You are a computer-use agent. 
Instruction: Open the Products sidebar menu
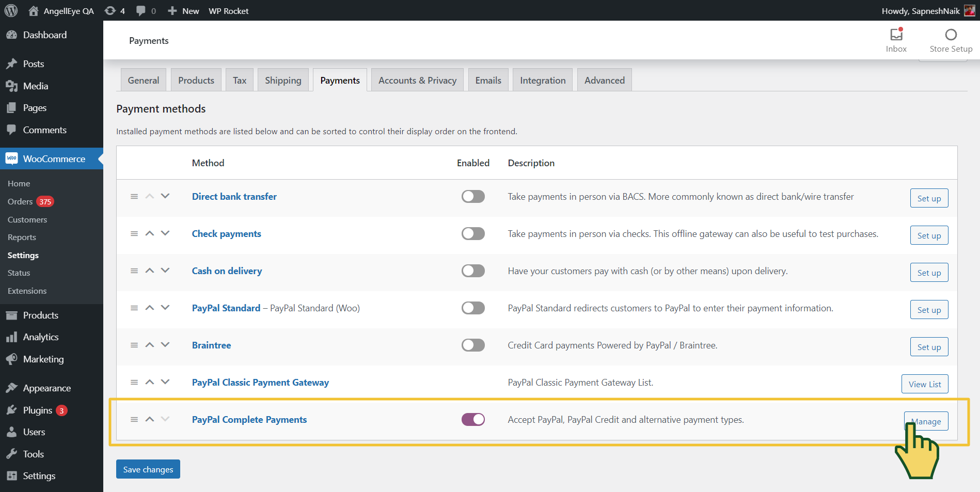coord(52,315)
